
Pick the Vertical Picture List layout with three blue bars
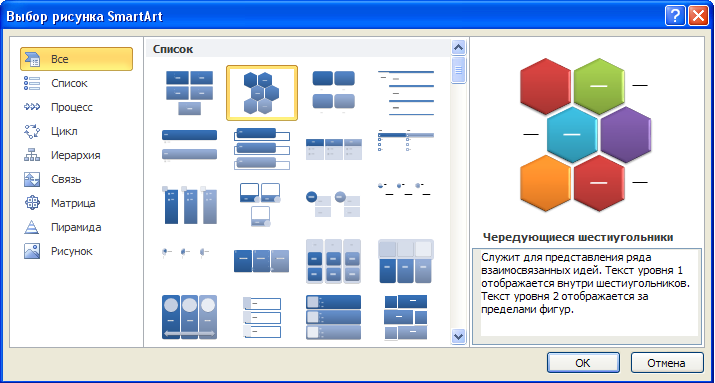333,317
